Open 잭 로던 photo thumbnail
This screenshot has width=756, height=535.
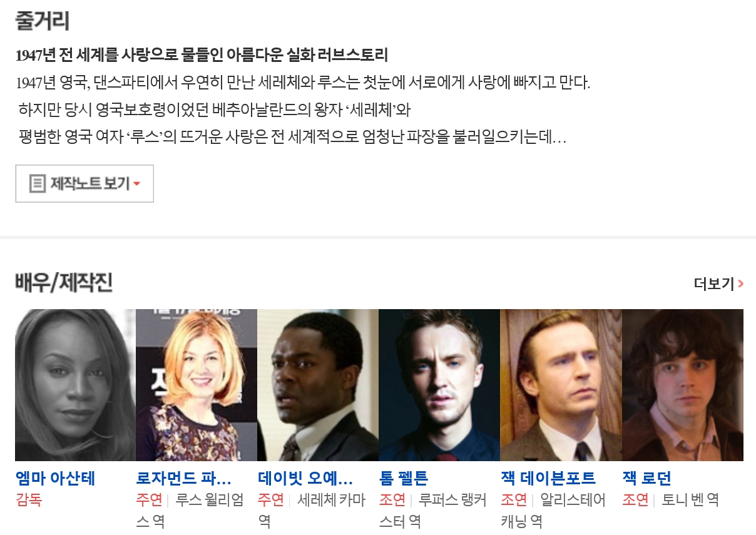[x=682, y=385]
